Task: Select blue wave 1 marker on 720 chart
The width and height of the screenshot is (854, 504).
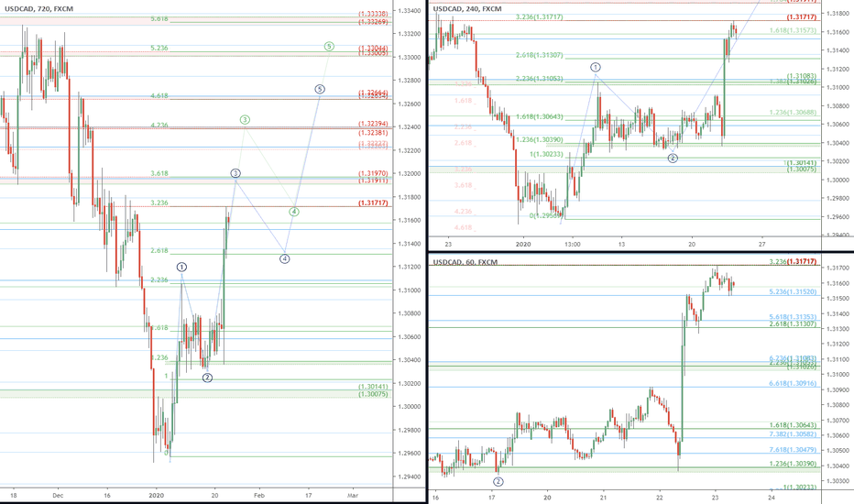Action: 181,267
